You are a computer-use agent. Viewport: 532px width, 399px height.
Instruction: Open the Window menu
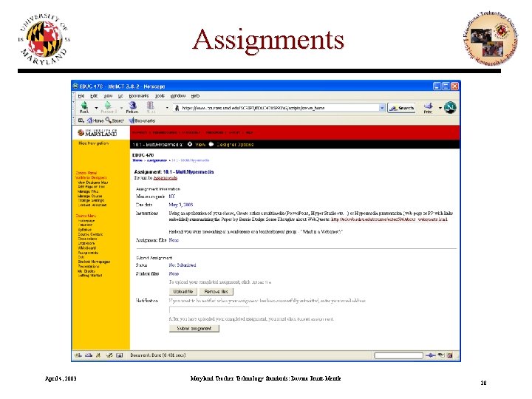coord(178,96)
